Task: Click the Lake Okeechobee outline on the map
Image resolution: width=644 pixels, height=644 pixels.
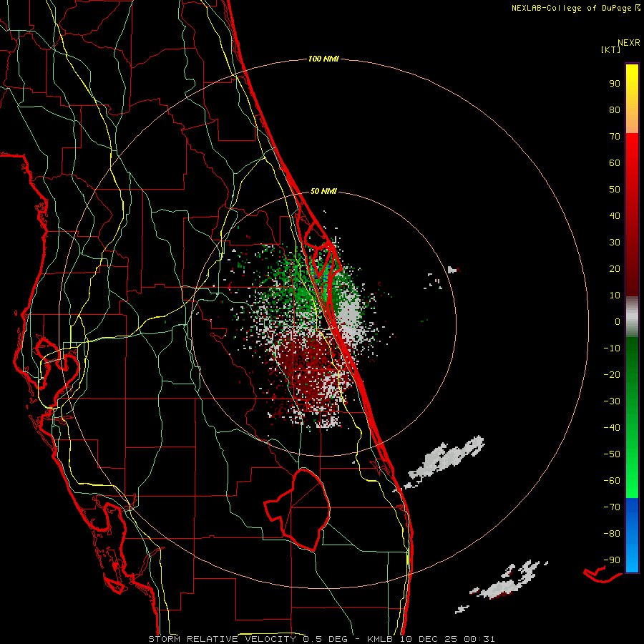Action: (x=298, y=509)
